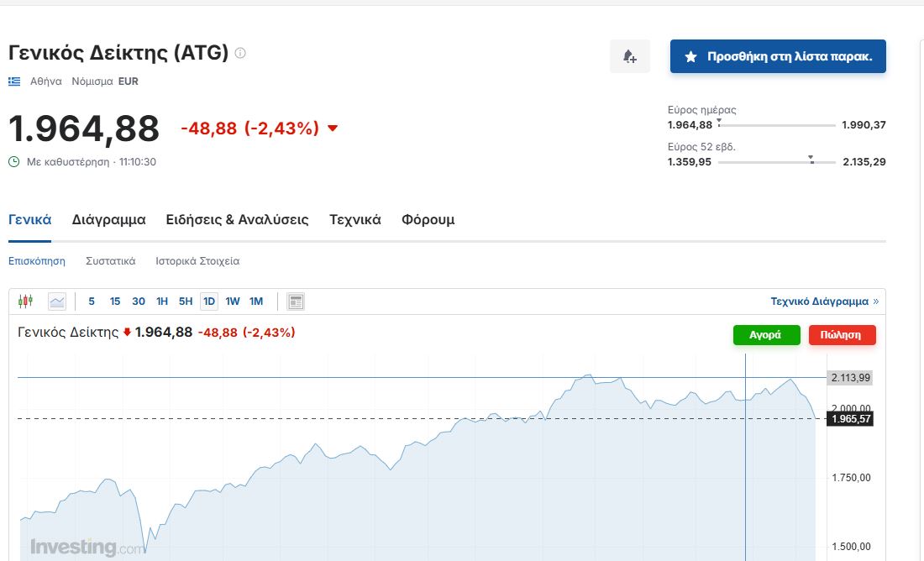Expand the Τεχνικό Διάγραμμα full chart

coord(824,301)
